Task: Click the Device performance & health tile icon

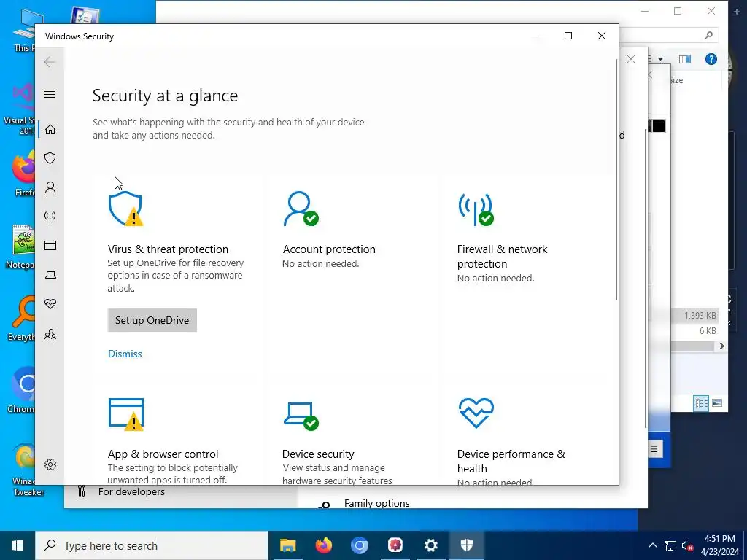Action: [x=476, y=413]
